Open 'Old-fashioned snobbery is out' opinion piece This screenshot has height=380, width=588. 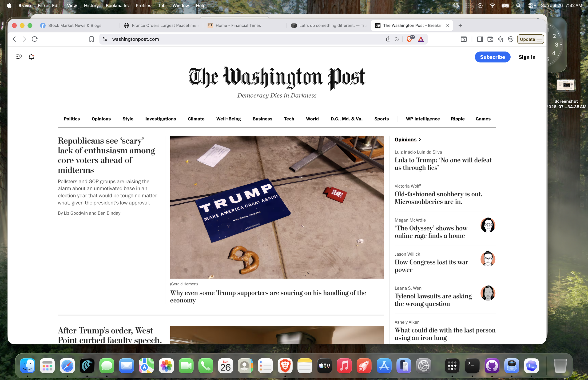[x=438, y=198]
